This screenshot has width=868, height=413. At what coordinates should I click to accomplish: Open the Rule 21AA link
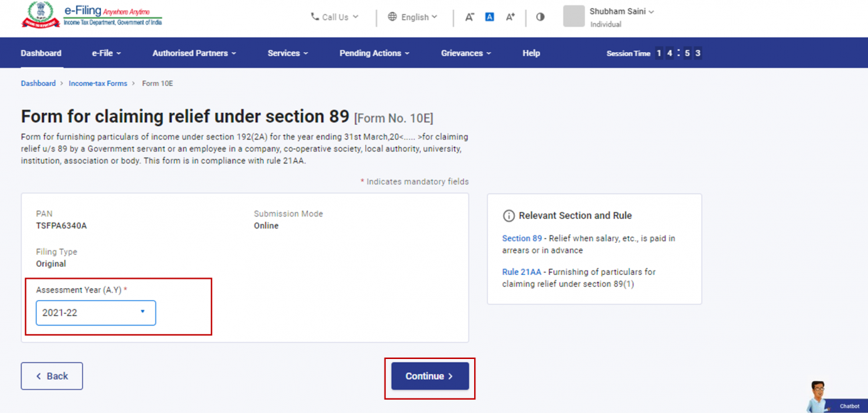point(521,272)
